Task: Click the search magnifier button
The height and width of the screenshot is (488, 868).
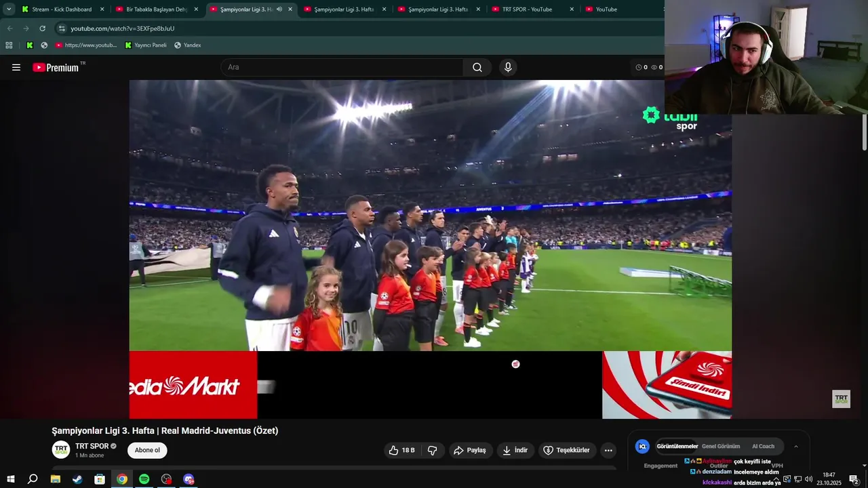Action: coord(477,67)
